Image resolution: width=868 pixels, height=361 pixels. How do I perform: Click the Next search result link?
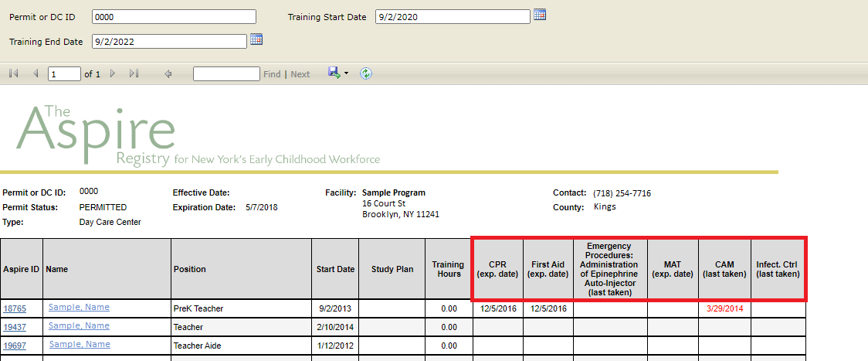tap(300, 74)
